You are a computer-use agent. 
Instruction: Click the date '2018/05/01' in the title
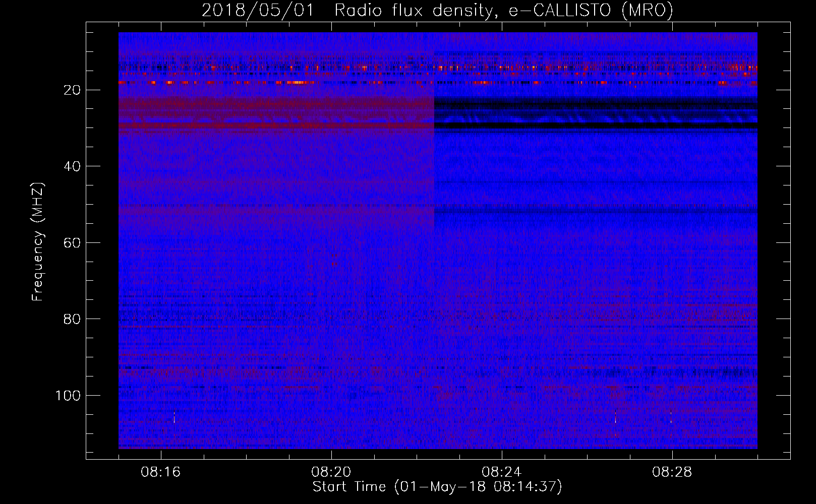coord(258,11)
